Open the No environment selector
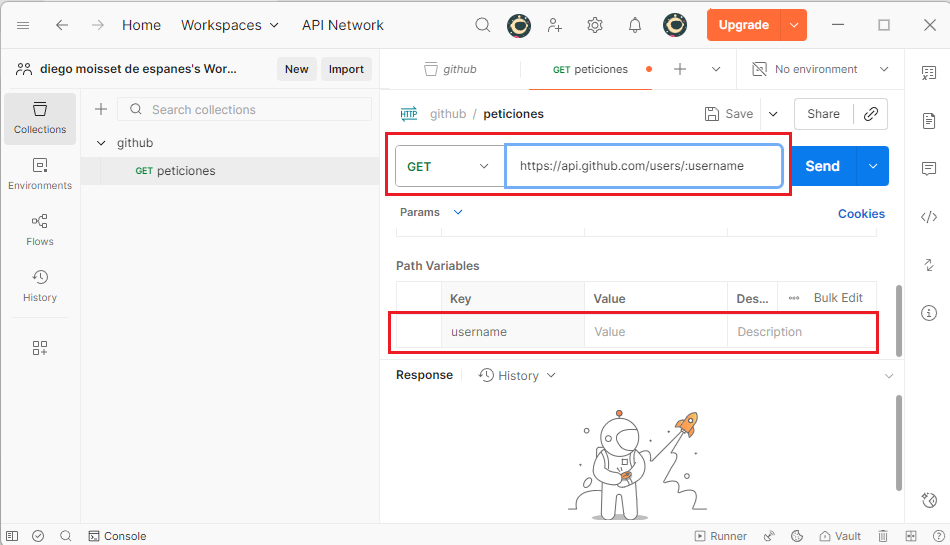The image size is (950, 545). (819, 69)
